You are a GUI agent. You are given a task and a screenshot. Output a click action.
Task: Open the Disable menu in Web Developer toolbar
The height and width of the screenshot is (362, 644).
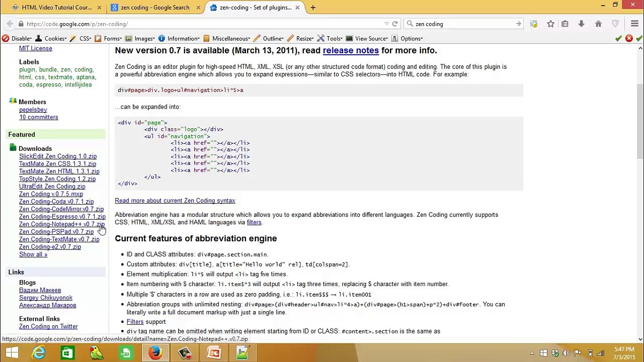17,38
